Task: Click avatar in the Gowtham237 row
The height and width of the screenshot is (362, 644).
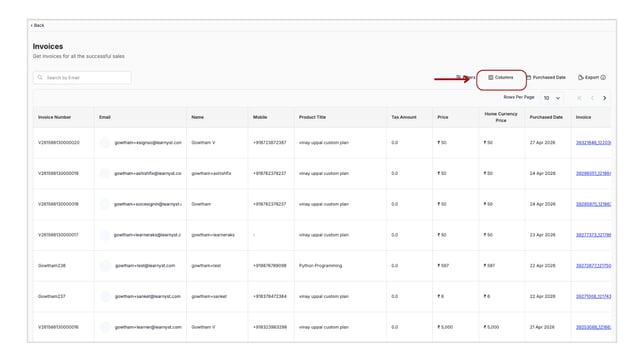Action: tap(105, 296)
